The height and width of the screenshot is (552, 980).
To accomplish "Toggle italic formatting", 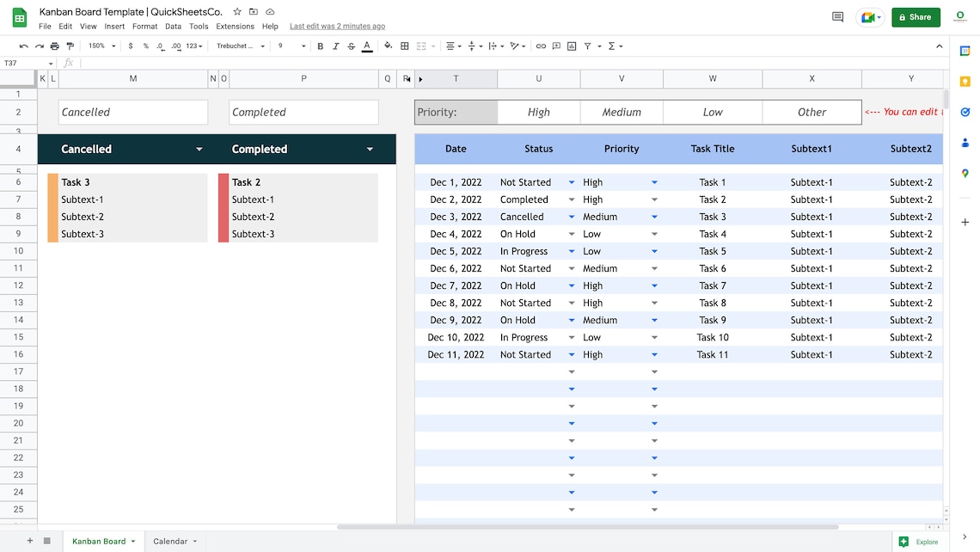I will (335, 46).
